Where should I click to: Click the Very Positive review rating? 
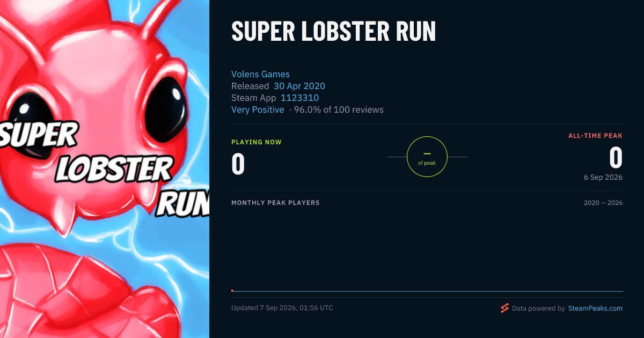258,109
